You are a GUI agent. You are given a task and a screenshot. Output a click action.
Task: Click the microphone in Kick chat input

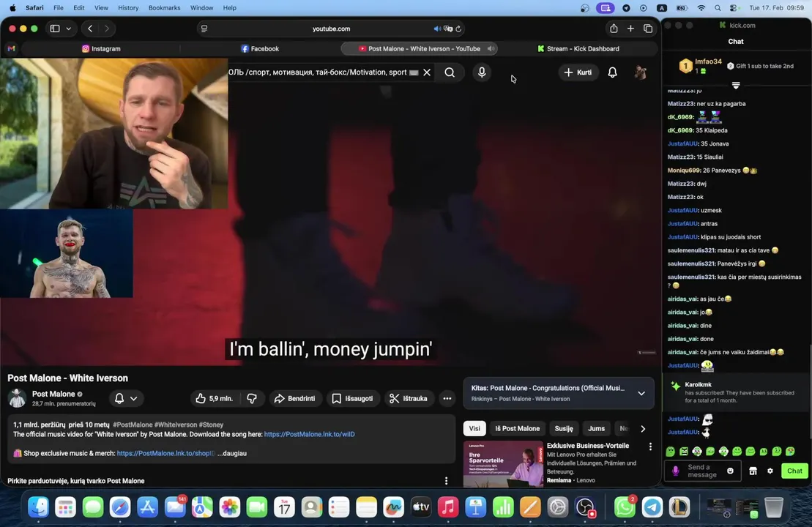coord(675,471)
